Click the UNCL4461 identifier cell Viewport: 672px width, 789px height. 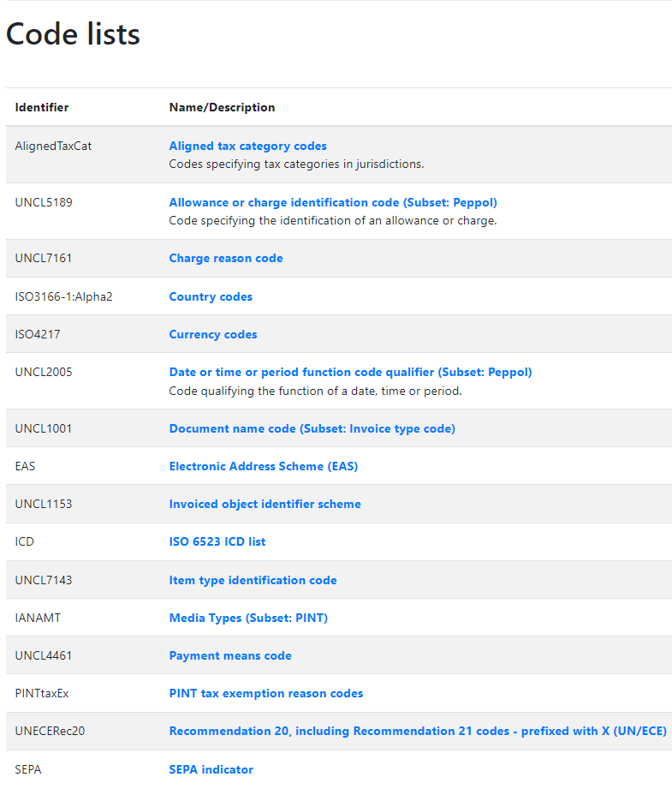pyautogui.click(x=44, y=655)
